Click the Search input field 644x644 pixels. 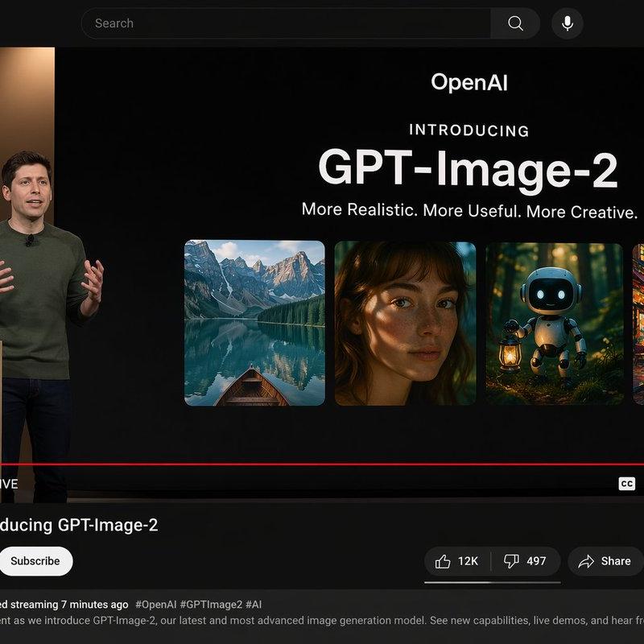pyautogui.click(x=286, y=23)
